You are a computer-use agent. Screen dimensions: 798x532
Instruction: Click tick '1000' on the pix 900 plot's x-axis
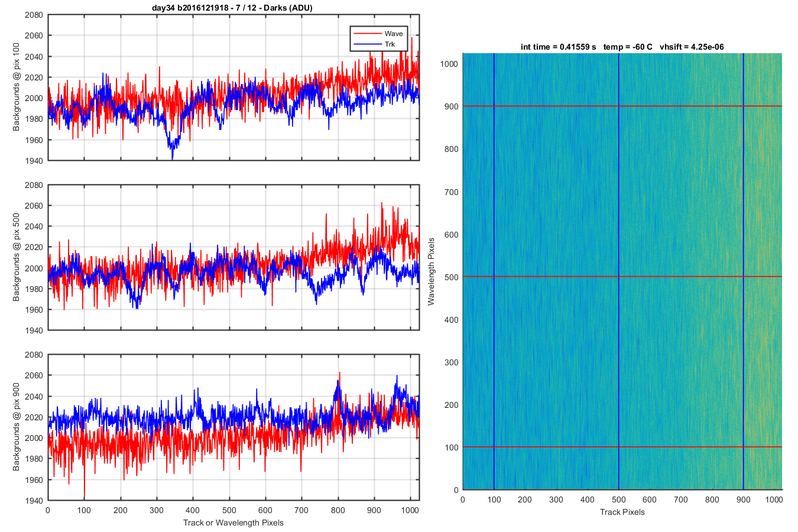pyautogui.click(x=410, y=510)
